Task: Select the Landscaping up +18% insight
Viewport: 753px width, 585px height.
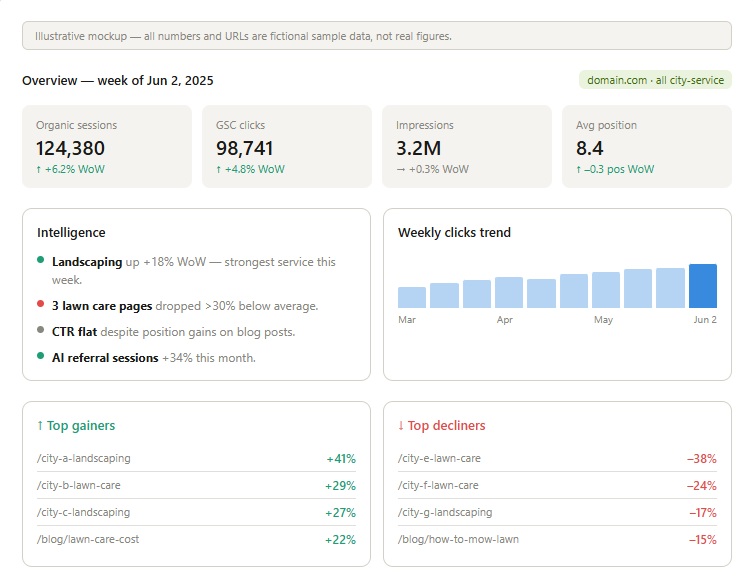Action: [x=194, y=271]
